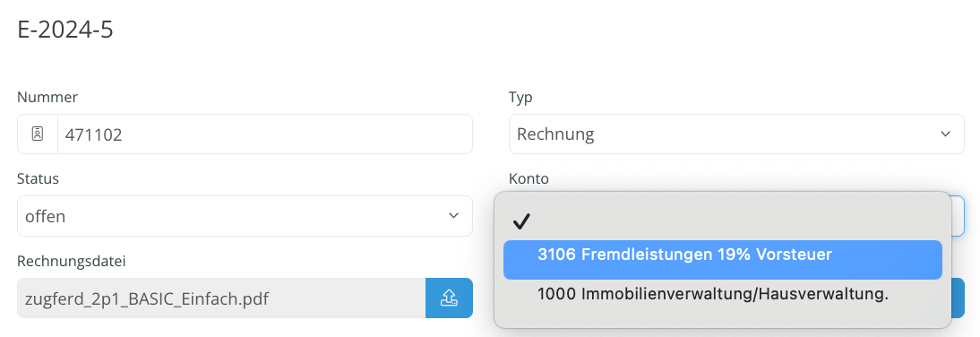Select the blank checked Konto option
The image size is (980, 337).
[723, 221]
